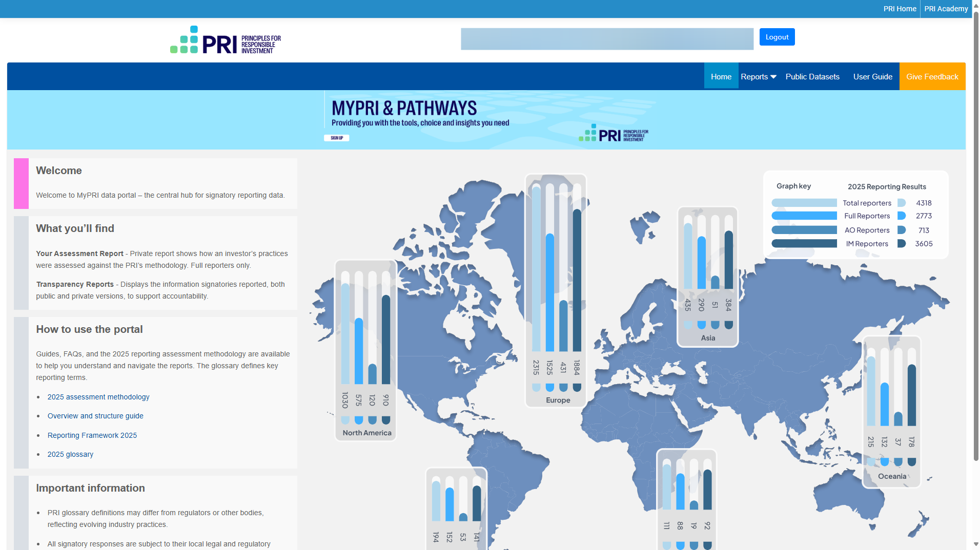Open the Public Datasets menu item
This screenshot has width=980, height=550.
tap(812, 77)
